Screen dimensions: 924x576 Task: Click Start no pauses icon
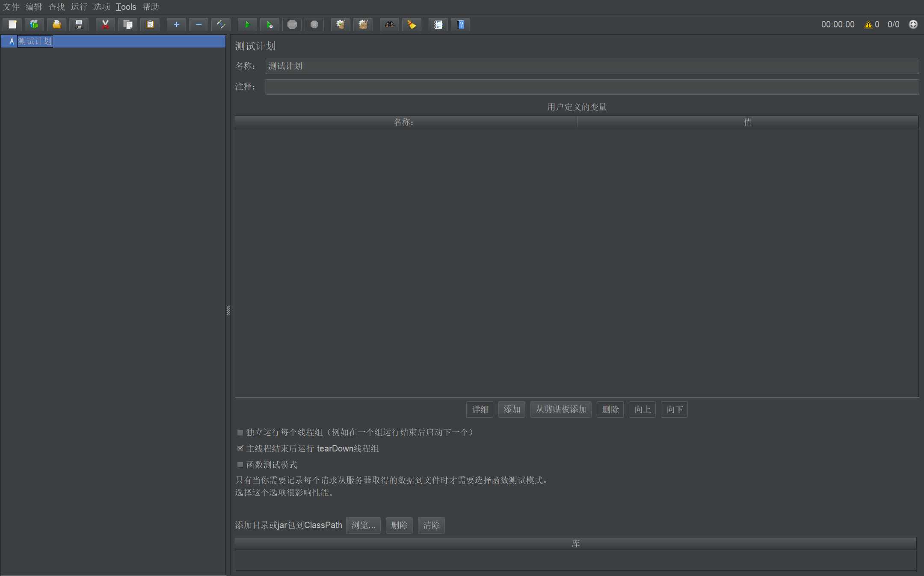(269, 24)
